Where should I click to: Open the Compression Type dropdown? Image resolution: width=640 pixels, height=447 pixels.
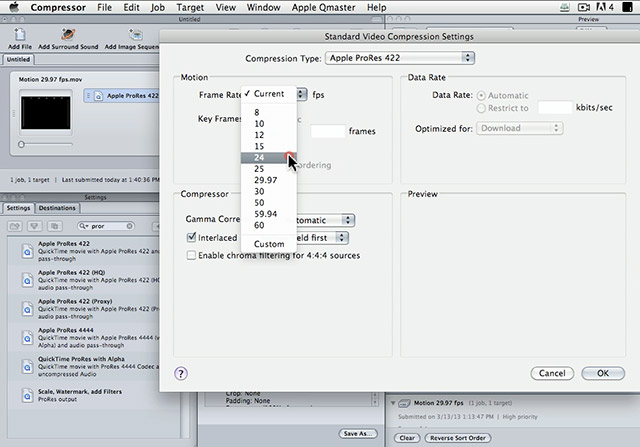400,58
